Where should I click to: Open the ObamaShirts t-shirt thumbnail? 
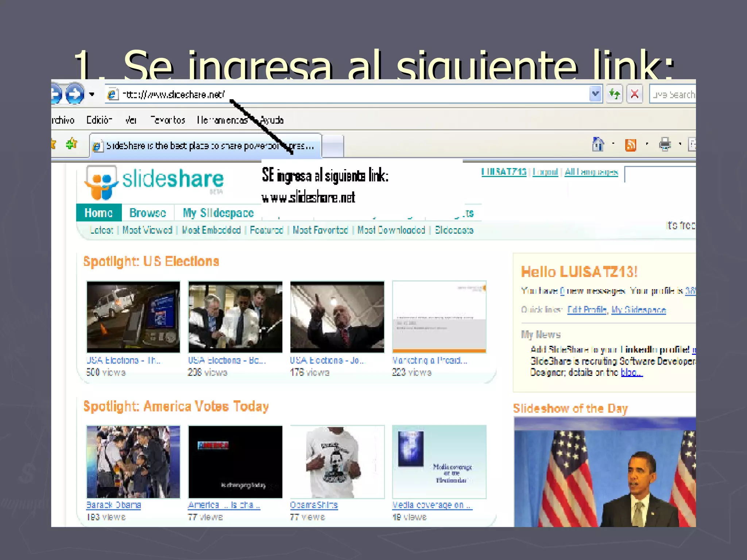tap(337, 462)
